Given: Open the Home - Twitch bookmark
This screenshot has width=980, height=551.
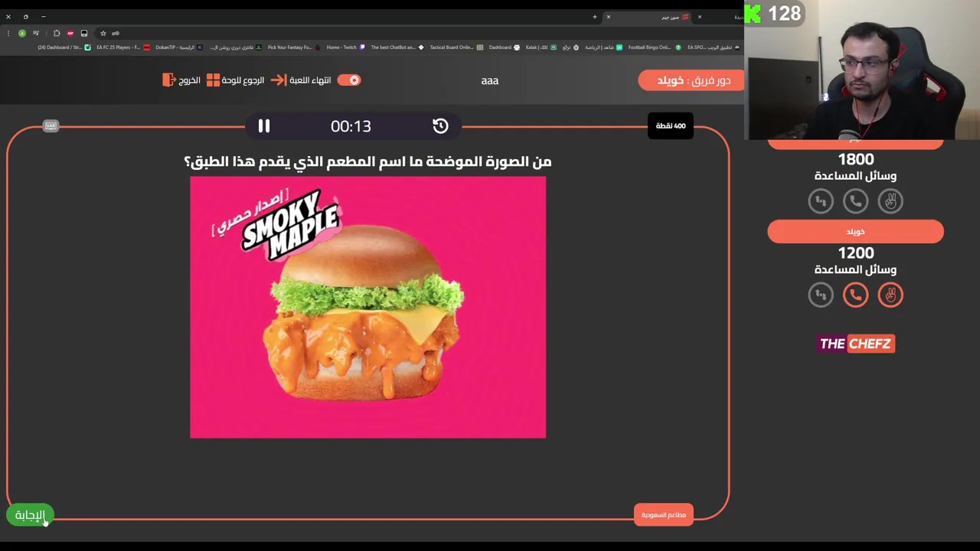Looking at the screenshot, I should (x=345, y=47).
